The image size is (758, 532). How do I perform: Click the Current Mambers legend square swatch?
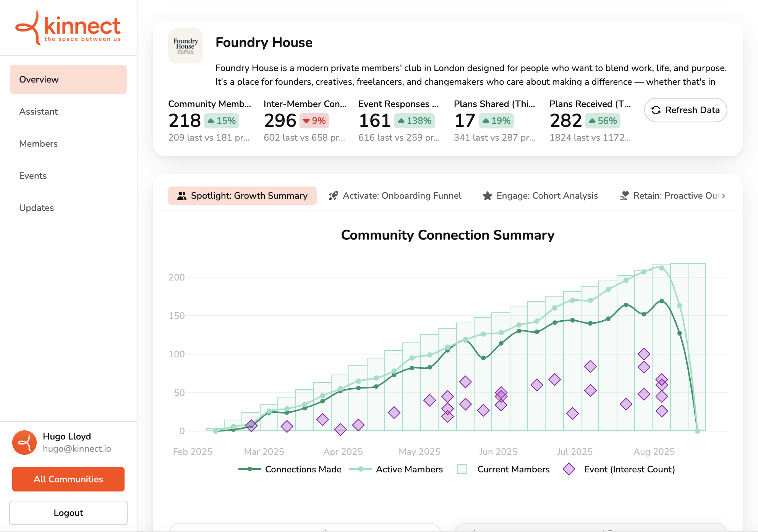[x=462, y=469]
